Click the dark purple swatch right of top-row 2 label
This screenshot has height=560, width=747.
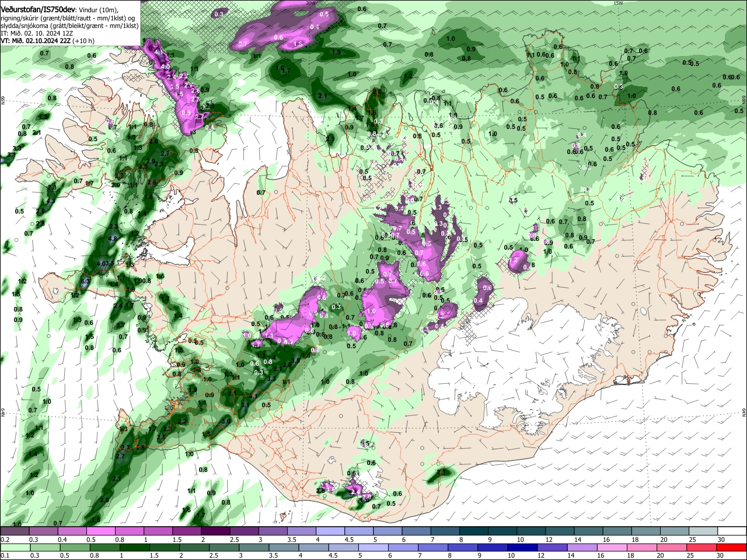pos(215,531)
